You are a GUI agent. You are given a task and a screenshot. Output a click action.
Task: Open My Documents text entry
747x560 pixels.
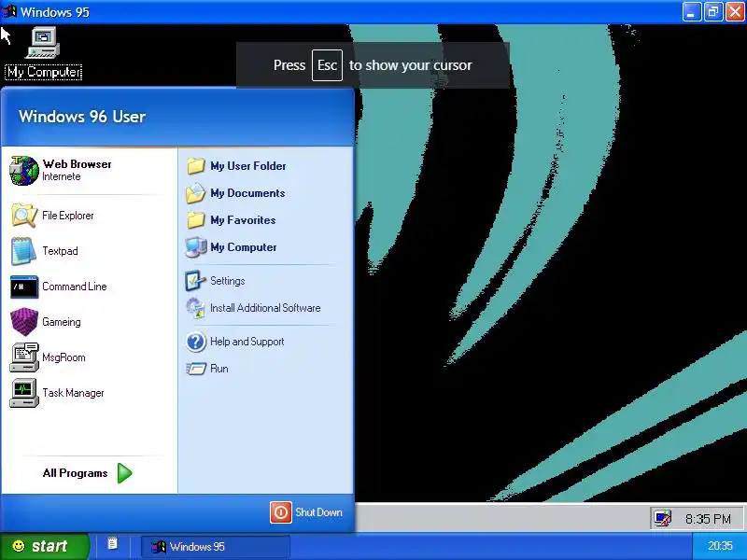pyautogui.click(x=247, y=193)
